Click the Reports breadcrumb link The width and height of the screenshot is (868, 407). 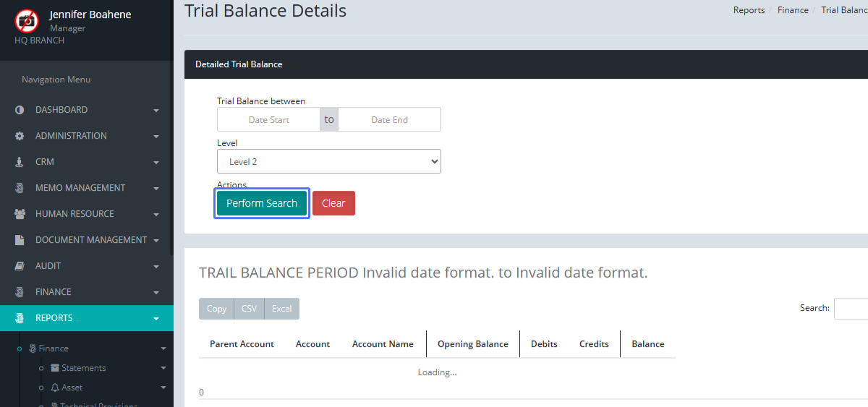pos(749,10)
